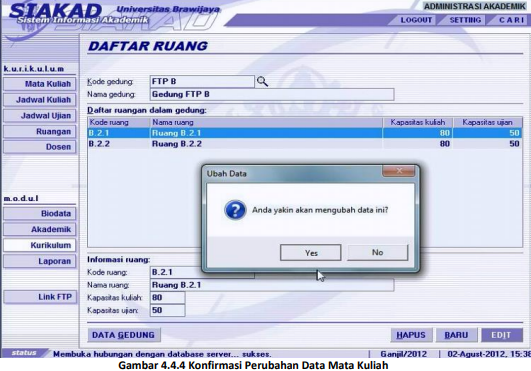The height and width of the screenshot is (371, 531).
Task: Cancel change with the No button
Action: (378, 253)
